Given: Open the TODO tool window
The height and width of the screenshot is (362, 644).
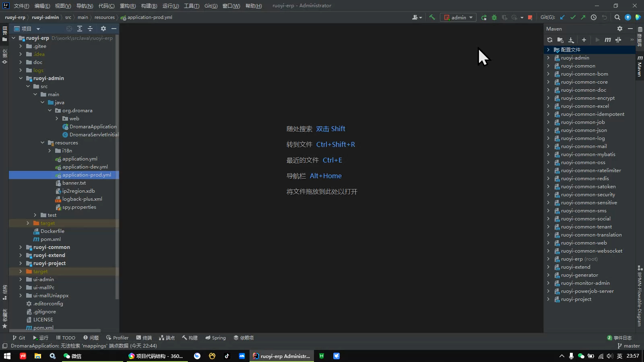Looking at the screenshot, I should 66,338.
